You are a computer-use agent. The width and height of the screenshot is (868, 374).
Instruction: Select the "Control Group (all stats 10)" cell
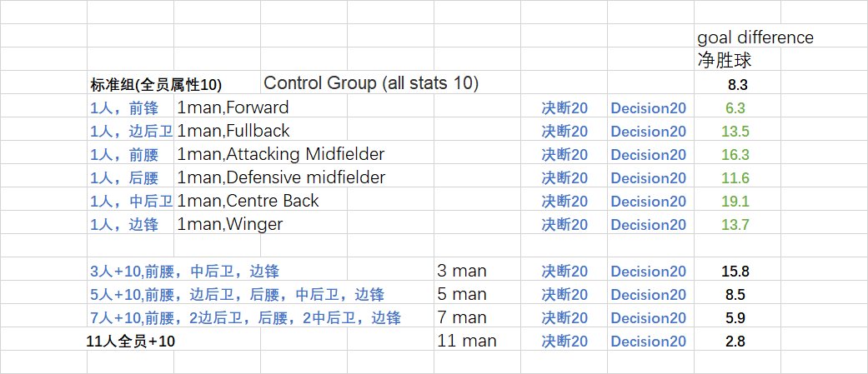(x=371, y=83)
